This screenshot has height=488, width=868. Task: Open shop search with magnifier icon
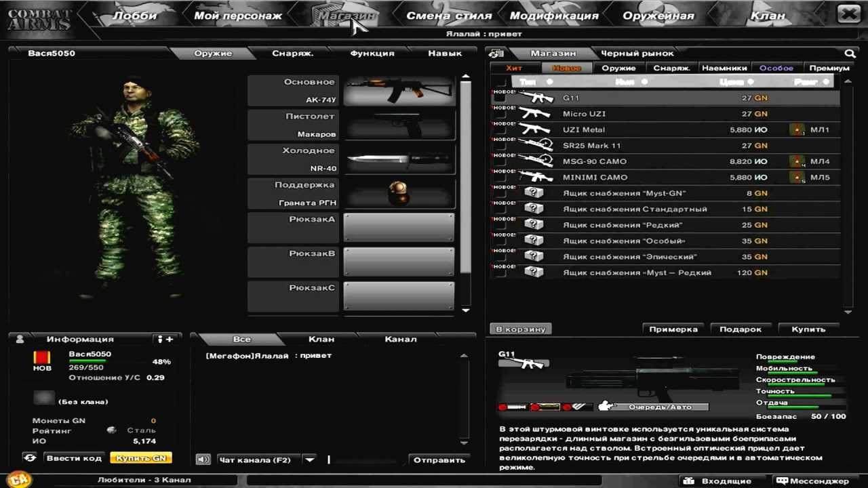(x=850, y=53)
